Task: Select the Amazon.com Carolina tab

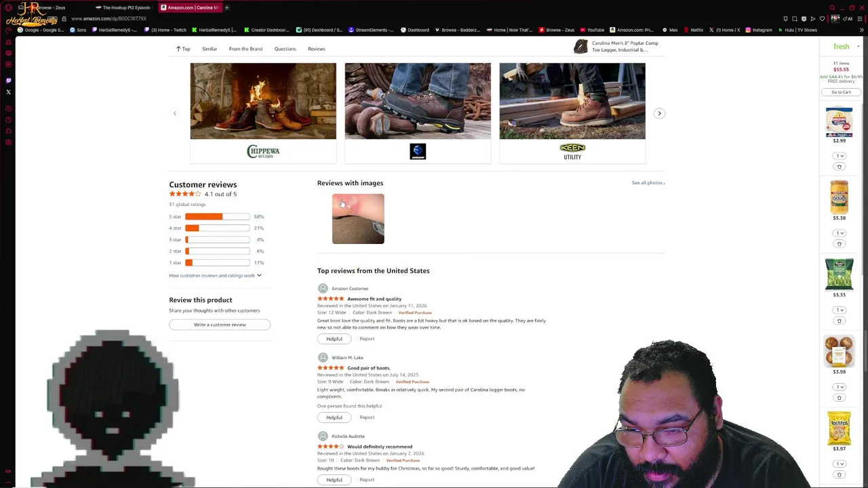Action: 189,7
